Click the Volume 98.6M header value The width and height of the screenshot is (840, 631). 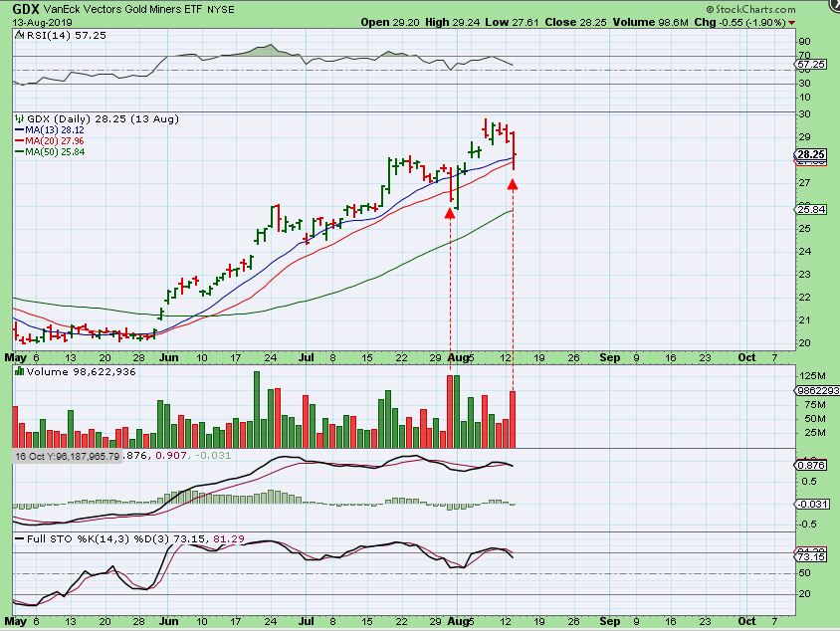point(650,23)
